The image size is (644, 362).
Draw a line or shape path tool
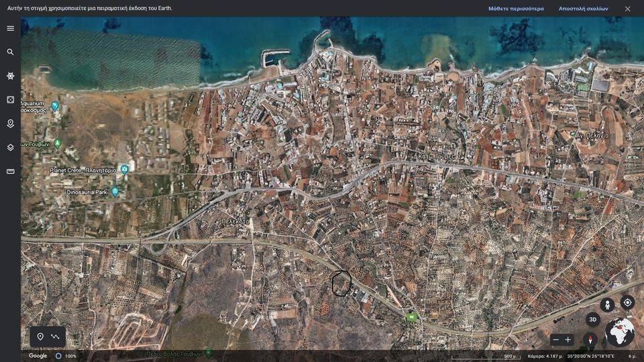(56, 337)
